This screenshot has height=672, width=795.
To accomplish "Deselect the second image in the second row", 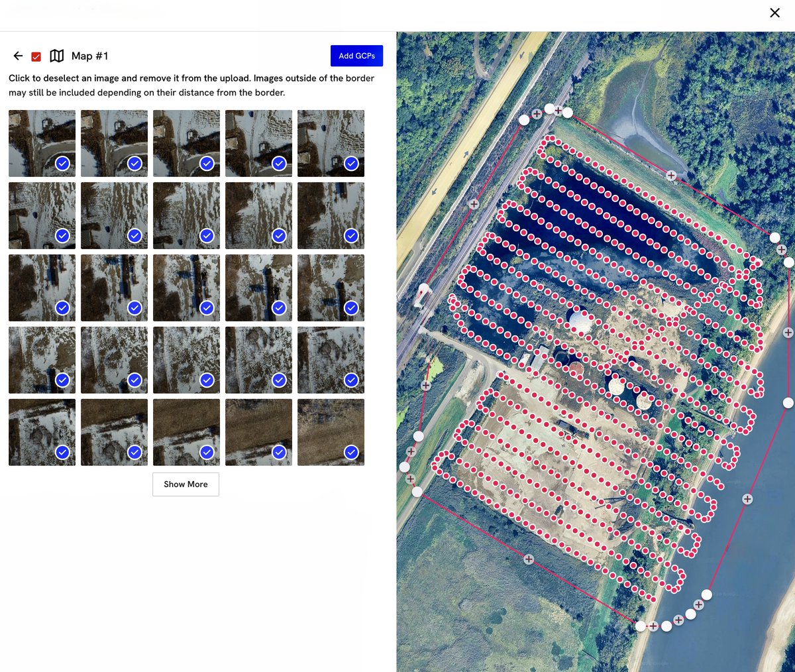I will [114, 215].
